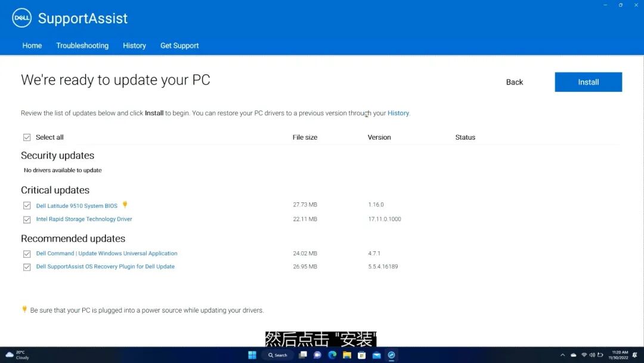The width and height of the screenshot is (644, 363).
Task: Click version 17.11.0.1000 value
Action: coord(385,219)
